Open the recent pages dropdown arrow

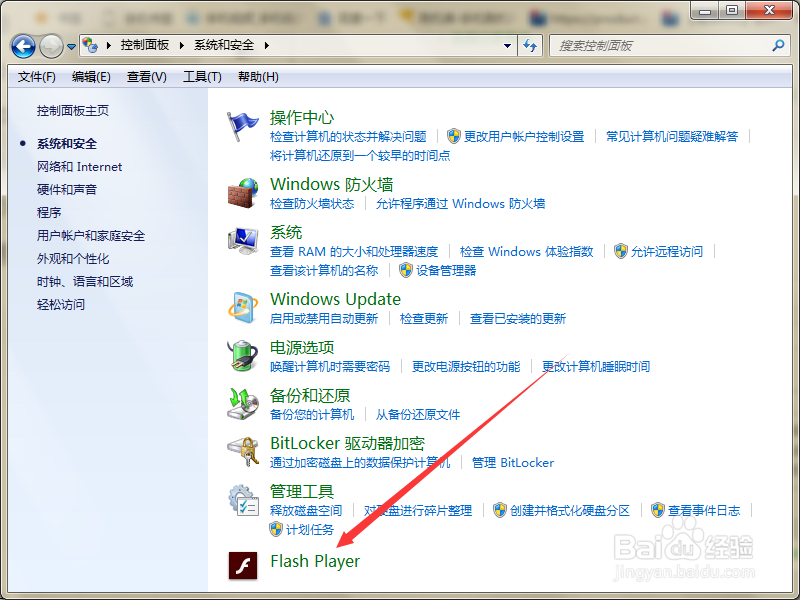[x=71, y=47]
